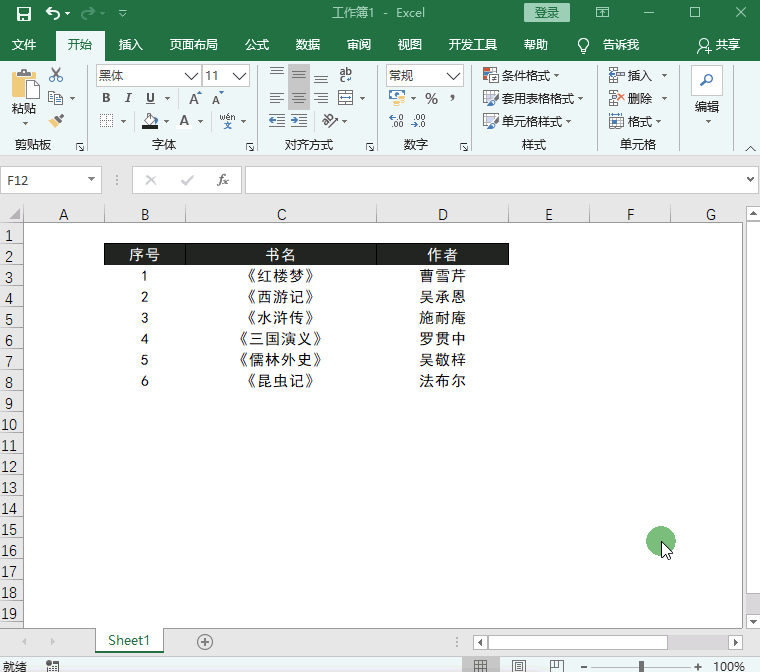Apply Comma Style format
This screenshot has height=672, width=760.
pos(452,98)
